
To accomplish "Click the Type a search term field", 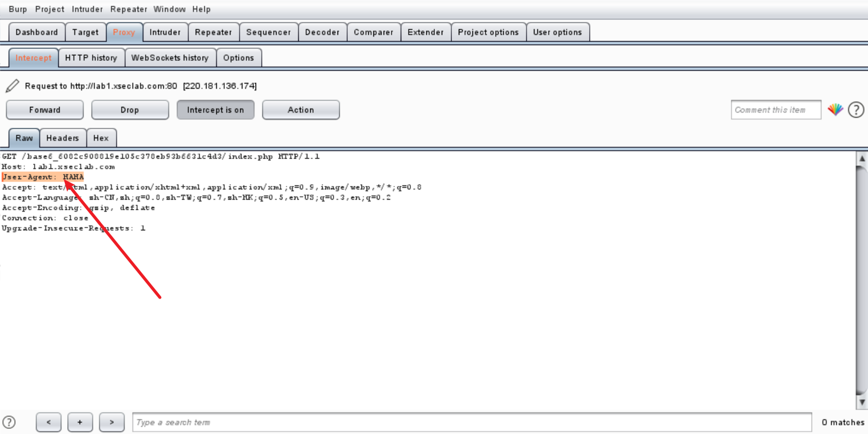I will coord(472,422).
